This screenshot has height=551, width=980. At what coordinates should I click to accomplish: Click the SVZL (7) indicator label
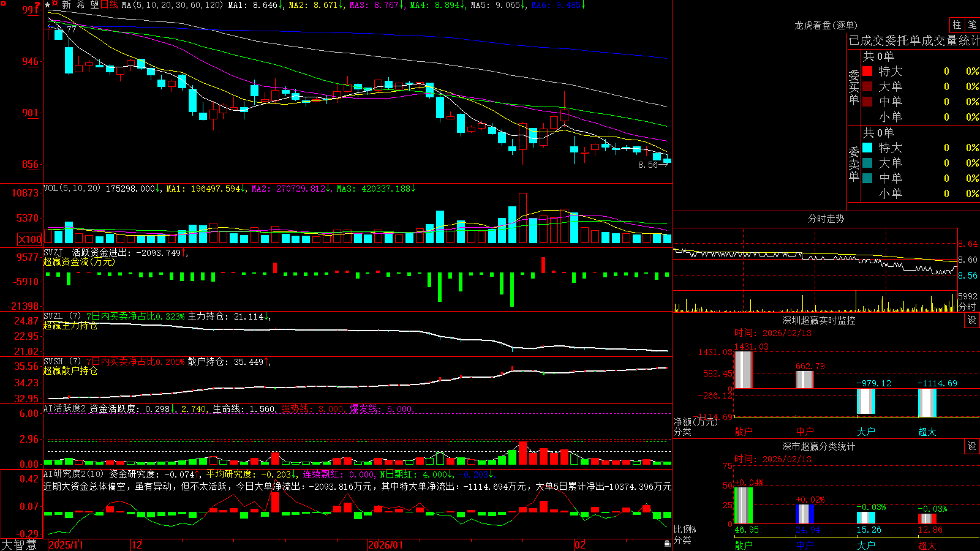coord(62,317)
